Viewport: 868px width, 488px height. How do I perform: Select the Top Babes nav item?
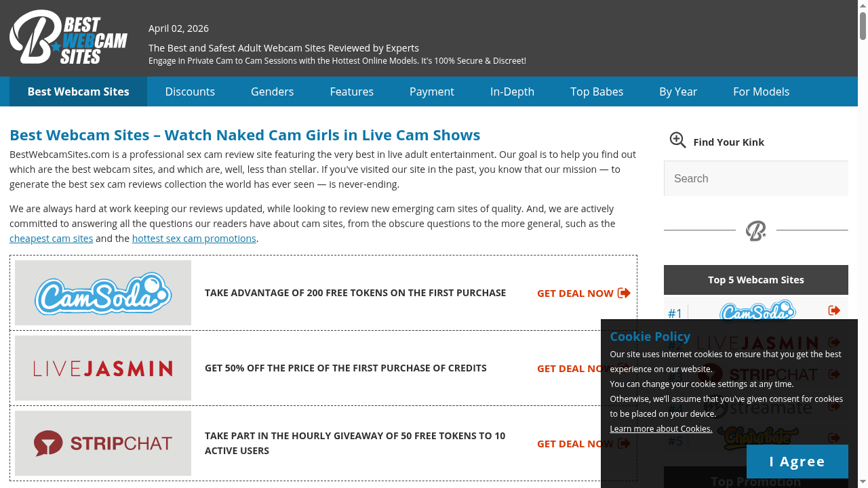click(x=597, y=91)
